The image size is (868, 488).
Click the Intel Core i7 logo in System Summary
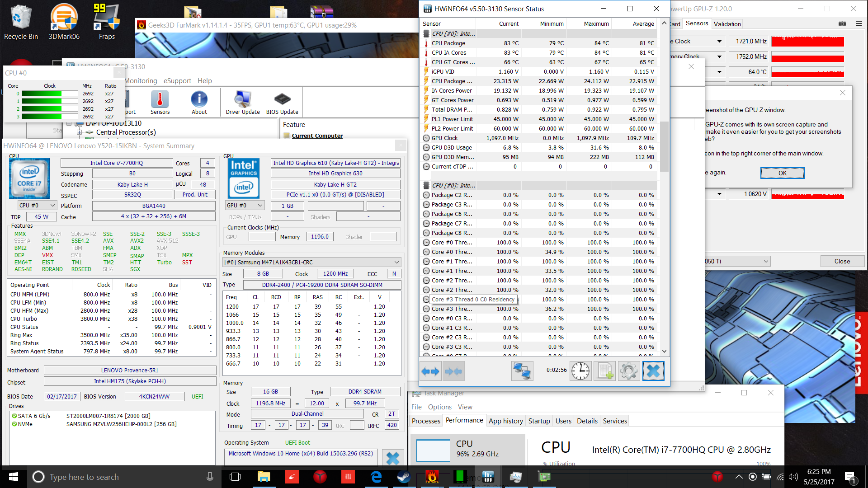[x=29, y=178]
